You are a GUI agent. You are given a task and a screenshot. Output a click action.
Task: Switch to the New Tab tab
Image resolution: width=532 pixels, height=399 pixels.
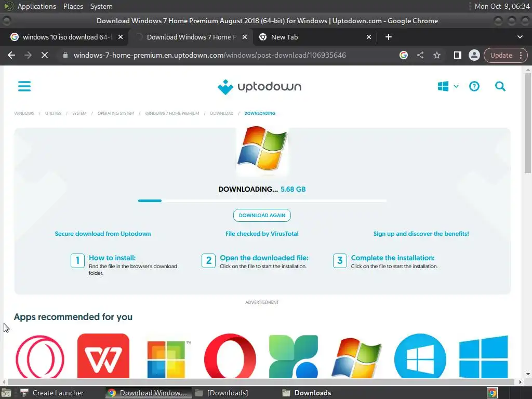[315, 37]
